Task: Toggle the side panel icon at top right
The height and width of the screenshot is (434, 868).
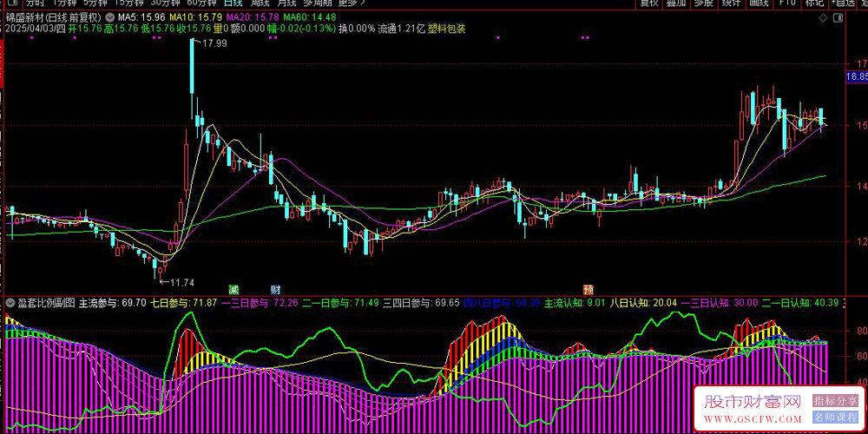Action: point(837,16)
